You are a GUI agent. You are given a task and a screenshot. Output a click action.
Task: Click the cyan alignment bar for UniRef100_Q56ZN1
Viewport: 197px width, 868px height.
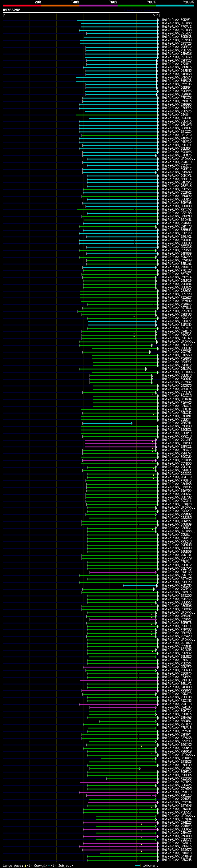pos(107,423)
